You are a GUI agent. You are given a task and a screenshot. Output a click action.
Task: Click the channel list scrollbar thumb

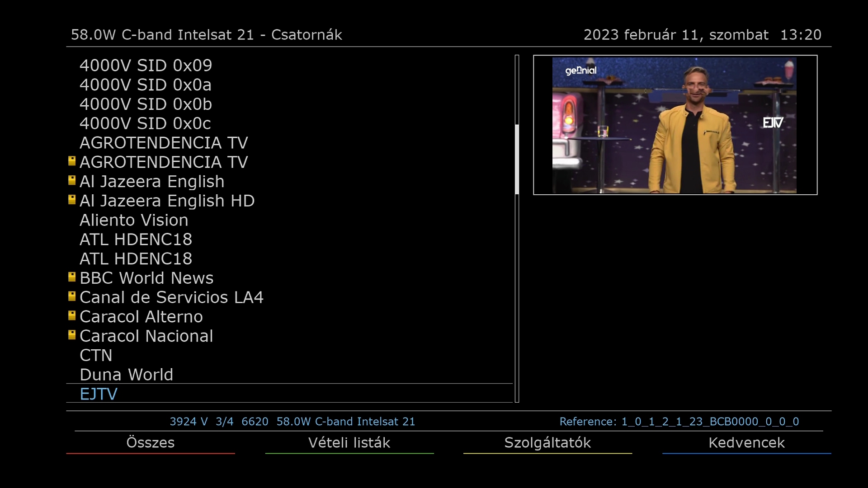click(517, 159)
